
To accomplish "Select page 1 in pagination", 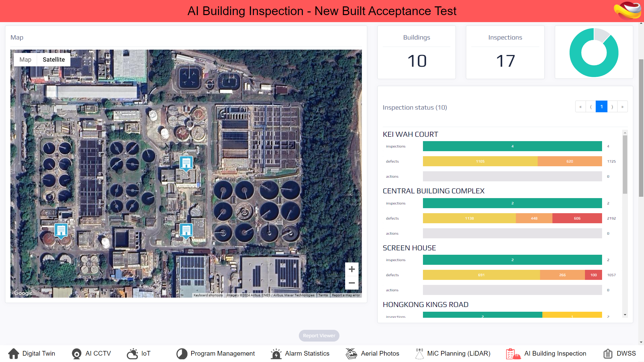I will click(x=601, y=107).
